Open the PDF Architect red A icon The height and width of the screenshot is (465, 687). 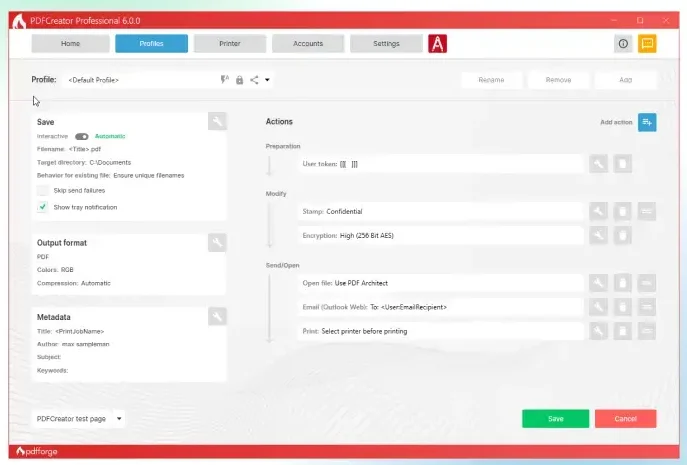(x=437, y=43)
